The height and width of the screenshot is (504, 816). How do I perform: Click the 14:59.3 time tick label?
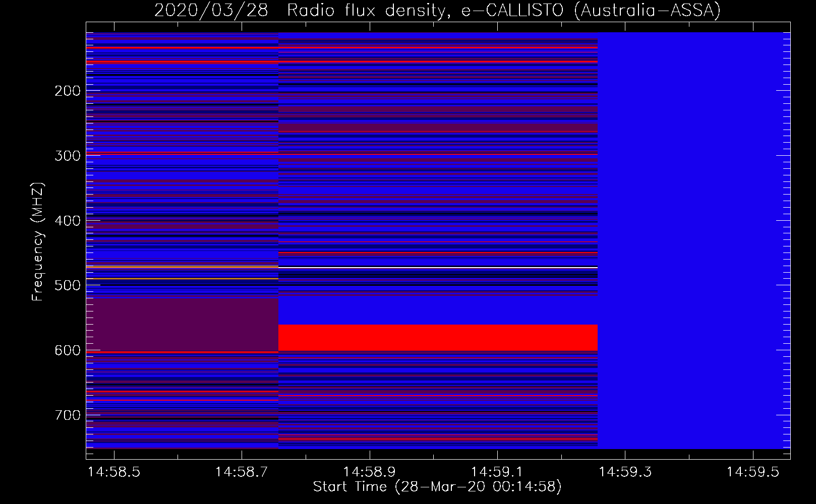tap(625, 472)
